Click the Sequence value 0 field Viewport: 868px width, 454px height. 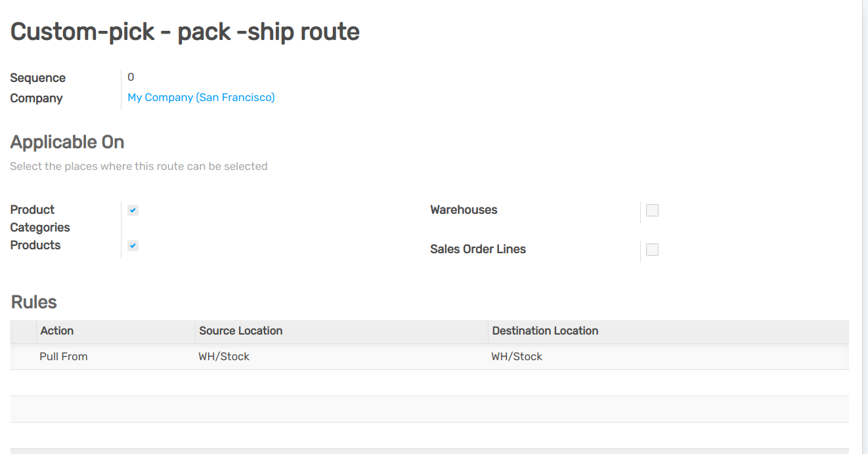pyautogui.click(x=131, y=77)
